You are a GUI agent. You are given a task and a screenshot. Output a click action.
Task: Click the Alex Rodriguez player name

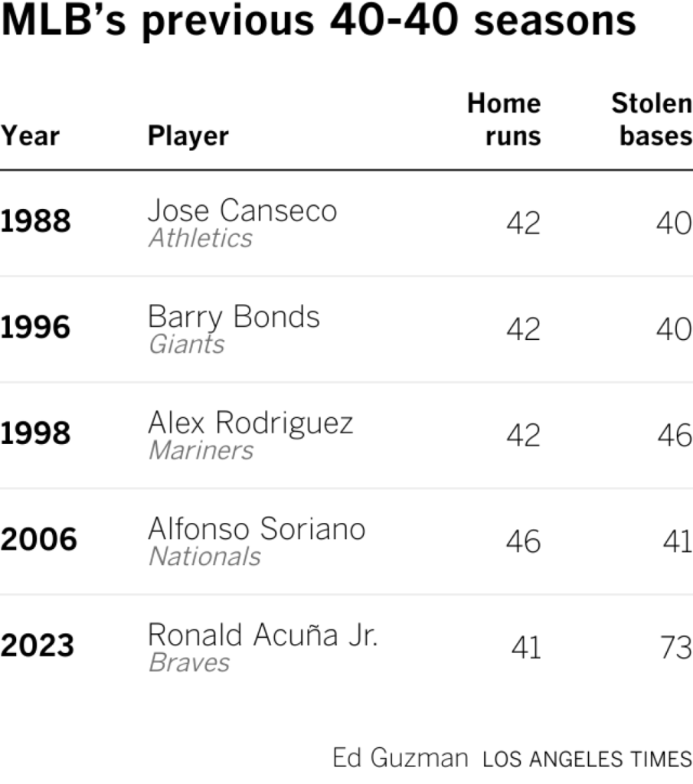coord(250,423)
